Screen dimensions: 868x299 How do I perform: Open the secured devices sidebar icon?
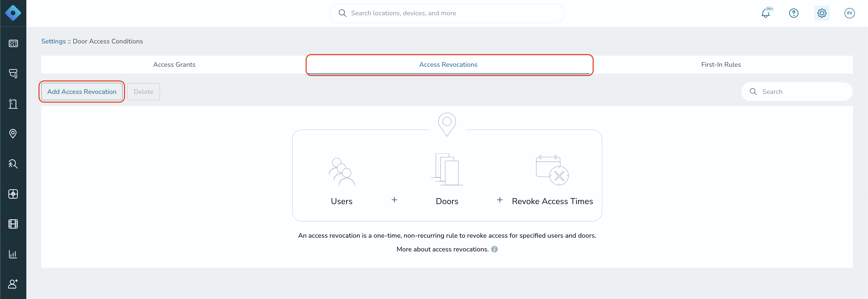click(13, 73)
